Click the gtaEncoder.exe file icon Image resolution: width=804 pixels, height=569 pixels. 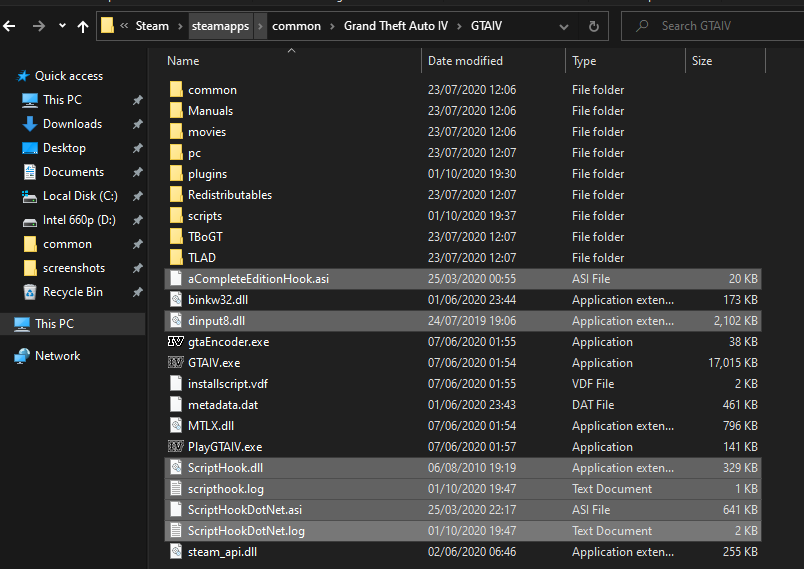coord(176,342)
